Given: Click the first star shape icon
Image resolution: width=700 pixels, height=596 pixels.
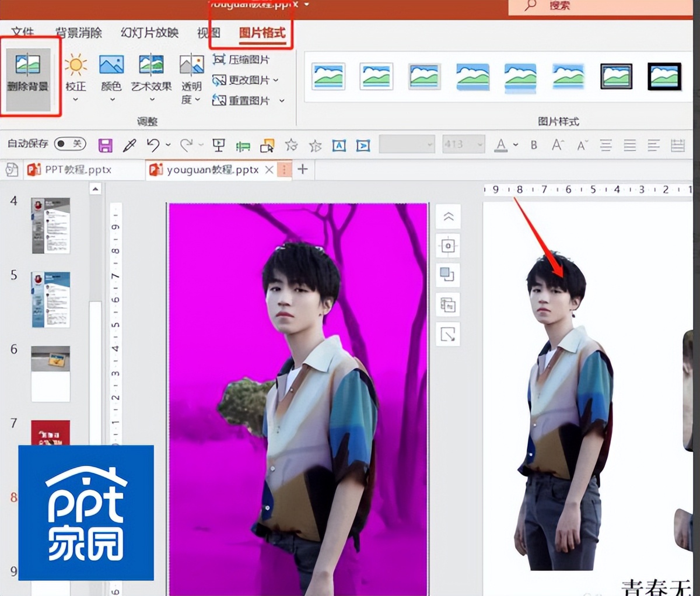Looking at the screenshot, I should click(x=291, y=145).
